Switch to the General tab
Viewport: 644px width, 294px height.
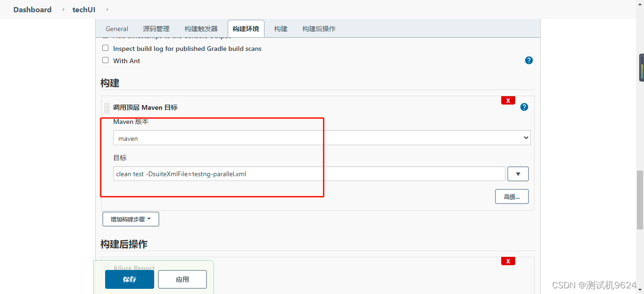click(x=117, y=29)
